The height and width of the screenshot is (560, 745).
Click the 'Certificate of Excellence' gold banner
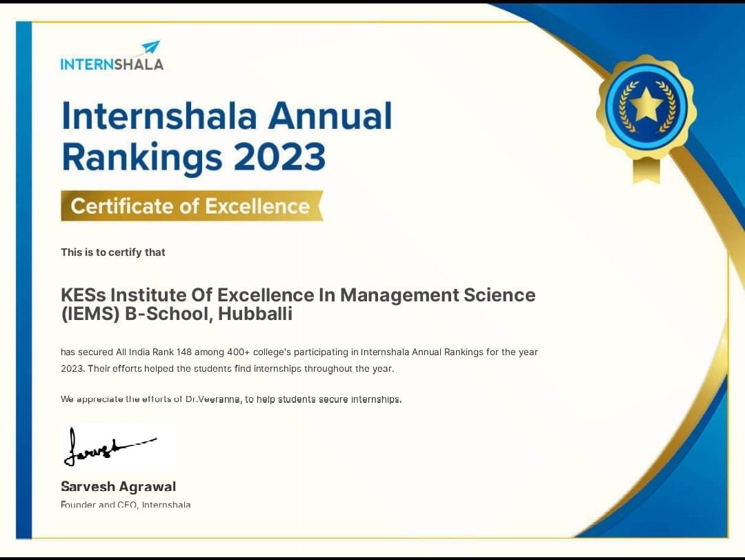click(x=192, y=206)
